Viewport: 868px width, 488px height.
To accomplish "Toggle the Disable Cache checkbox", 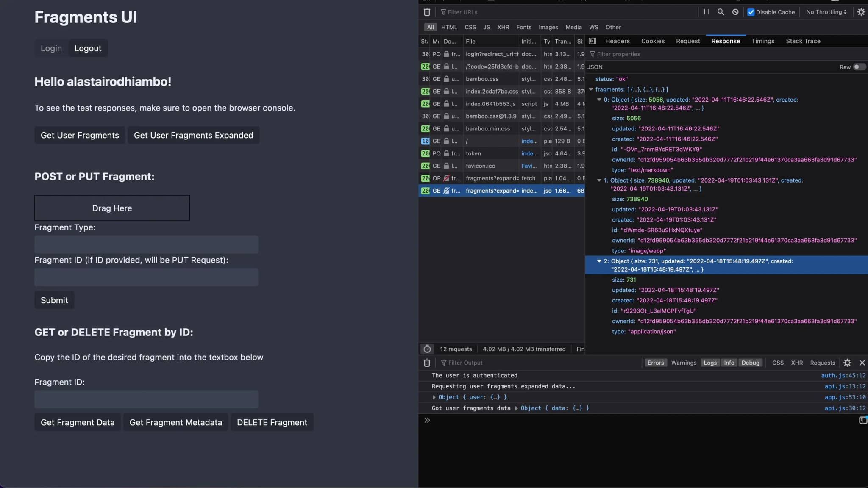I will tap(751, 12).
